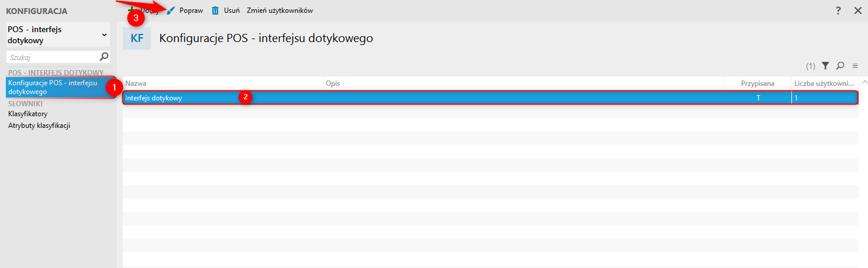The image size is (868, 268).
Task: Click the green plus Dodaj icon
Action: 131,10
